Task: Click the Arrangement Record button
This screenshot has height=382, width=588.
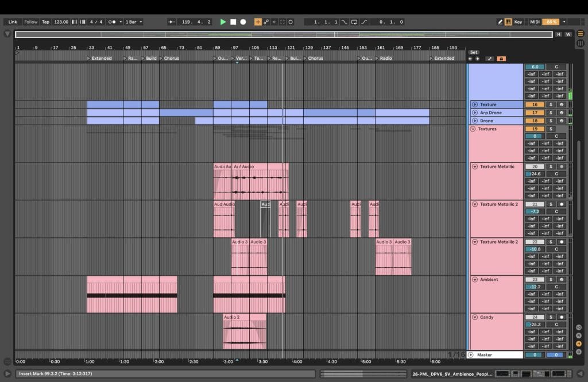Action: [x=243, y=22]
